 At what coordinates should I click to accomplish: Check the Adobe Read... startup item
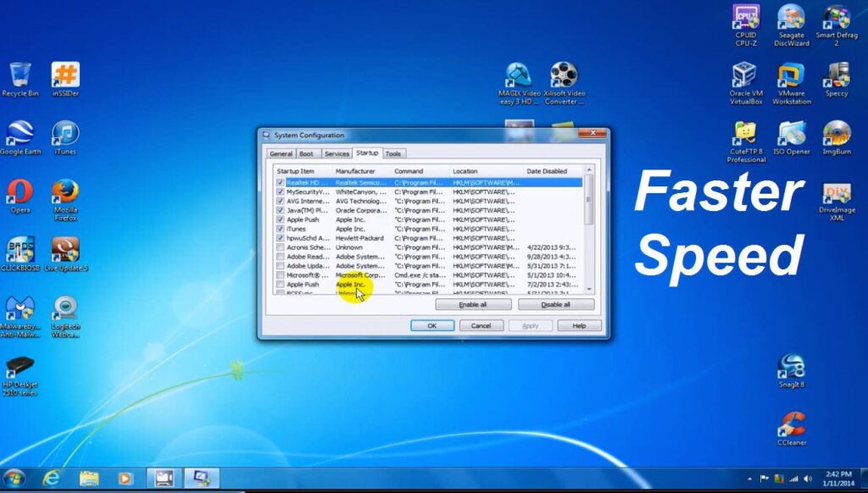280,257
